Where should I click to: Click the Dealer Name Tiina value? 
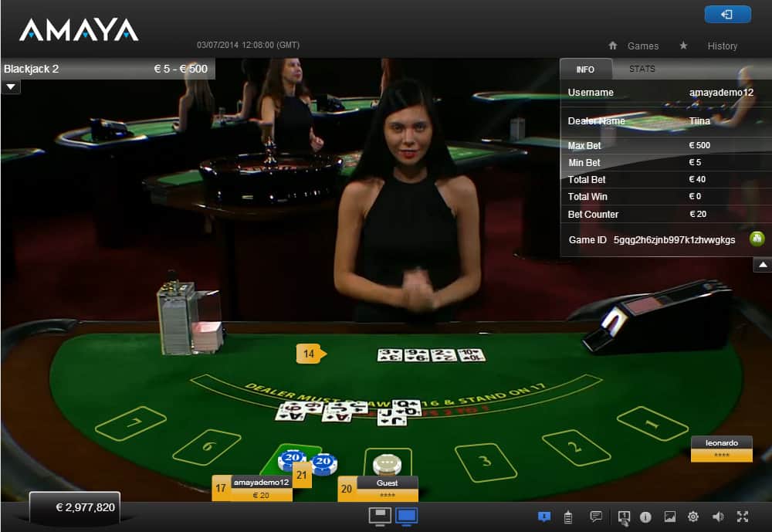pyautogui.click(x=699, y=121)
